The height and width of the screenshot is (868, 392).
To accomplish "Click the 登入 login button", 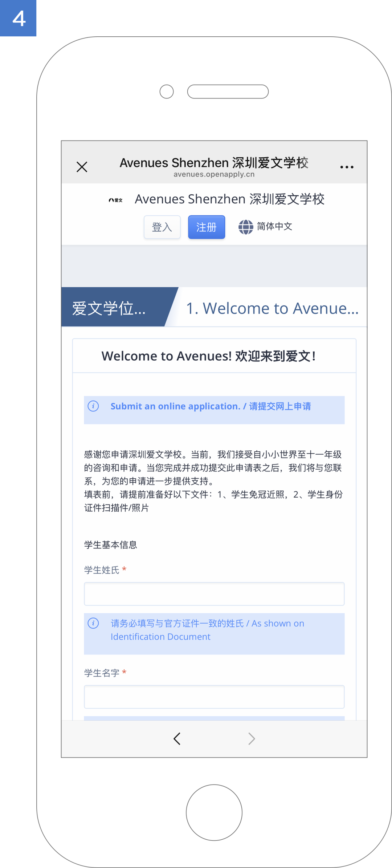I will pyautogui.click(x=162, y=227).
